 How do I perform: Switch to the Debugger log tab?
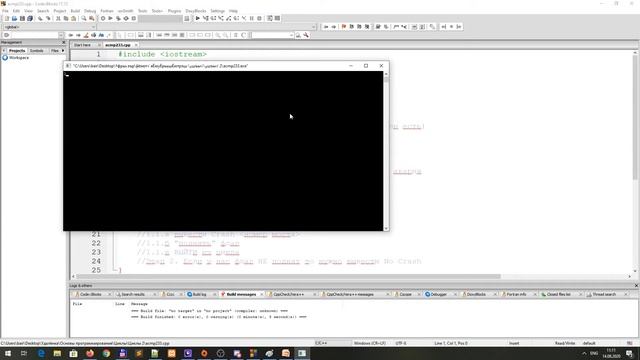tap(438, 294)
